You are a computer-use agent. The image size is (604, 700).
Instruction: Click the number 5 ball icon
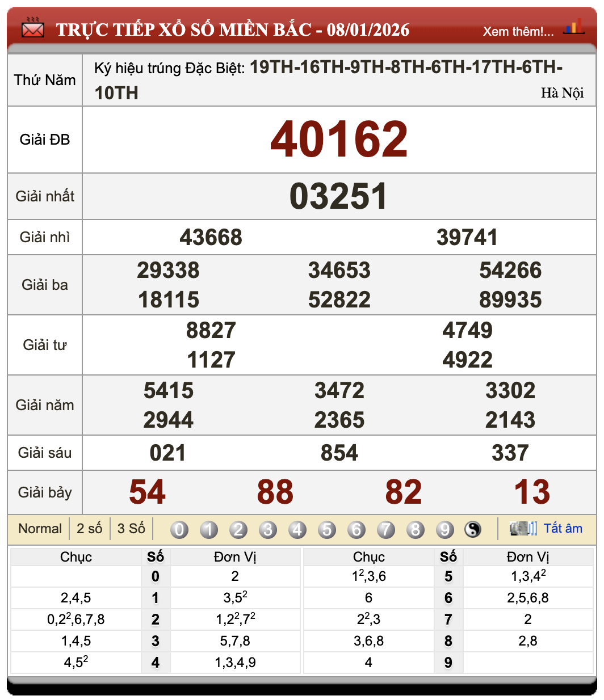327,529
